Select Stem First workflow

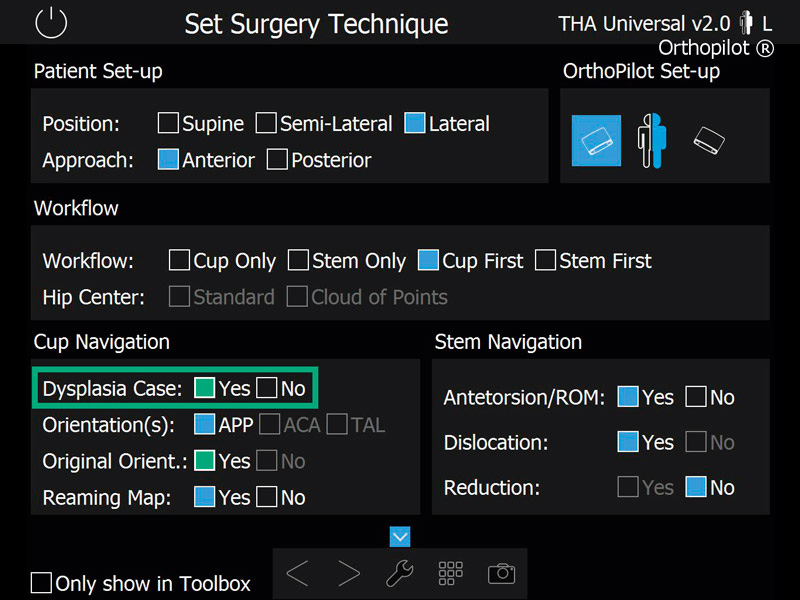[x=545, y=260]
